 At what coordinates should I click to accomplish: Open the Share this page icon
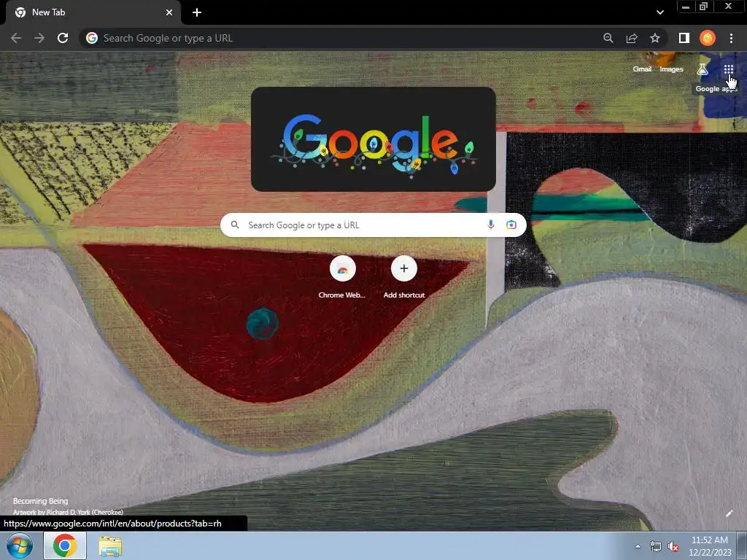click(x=632, y=38)
